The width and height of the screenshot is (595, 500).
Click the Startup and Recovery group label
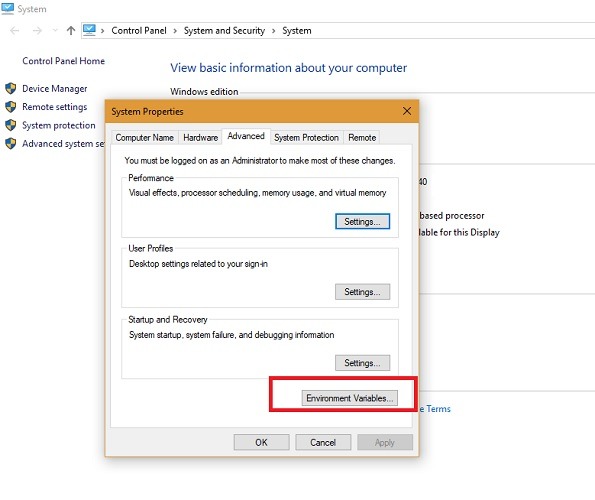click(x=168, y=319)
